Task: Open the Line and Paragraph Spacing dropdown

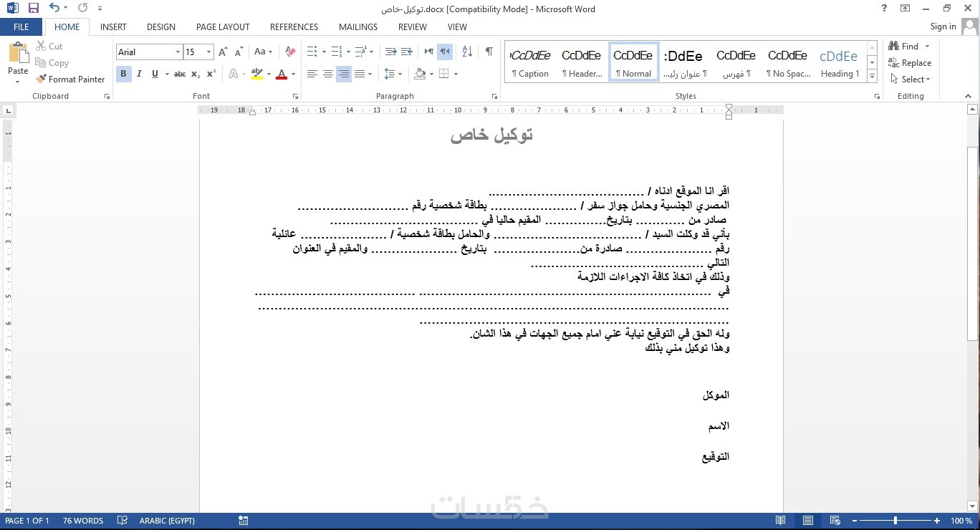Action: (x=393, y=74)
